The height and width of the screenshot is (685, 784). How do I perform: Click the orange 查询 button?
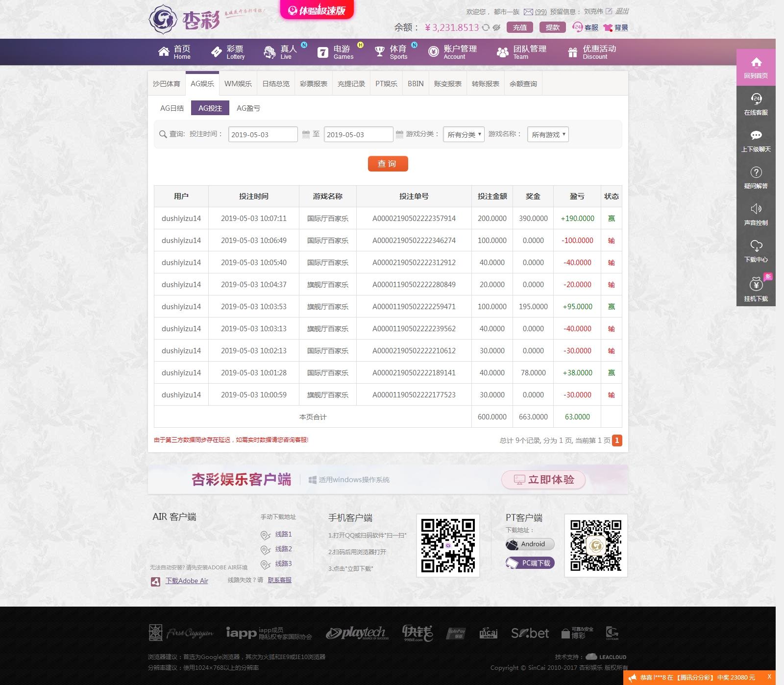[x=388, y=164]
